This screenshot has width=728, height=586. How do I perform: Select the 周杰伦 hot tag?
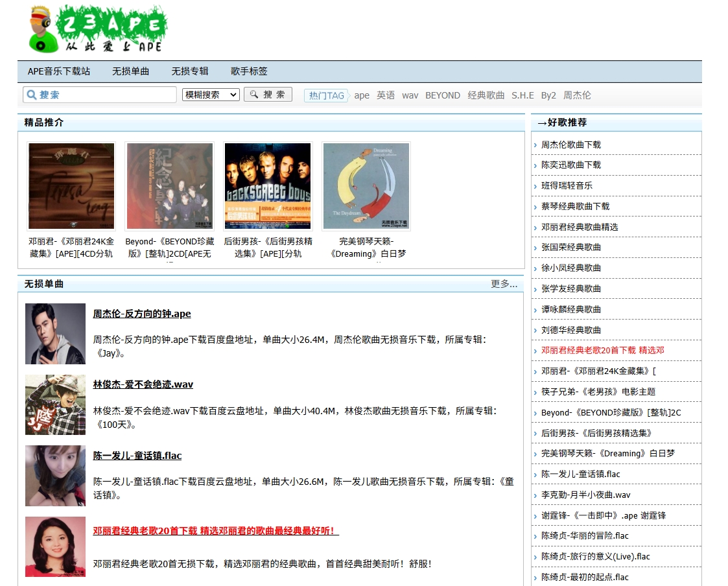pos(576,95)
